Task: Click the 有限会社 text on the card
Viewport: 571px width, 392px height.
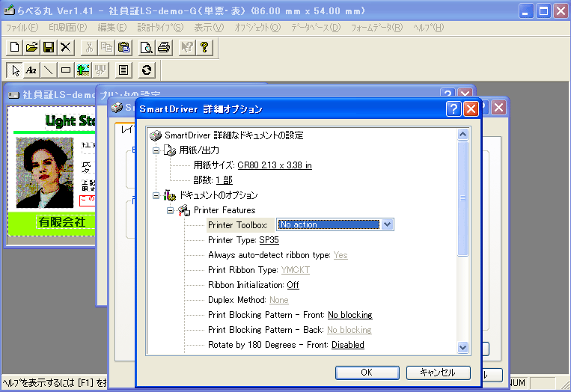Action: pos(62,222)
